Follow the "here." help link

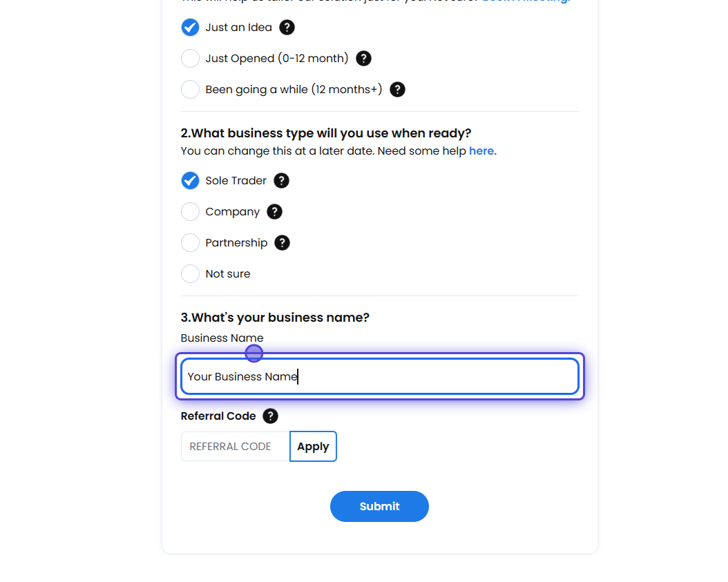click(482, 151)
